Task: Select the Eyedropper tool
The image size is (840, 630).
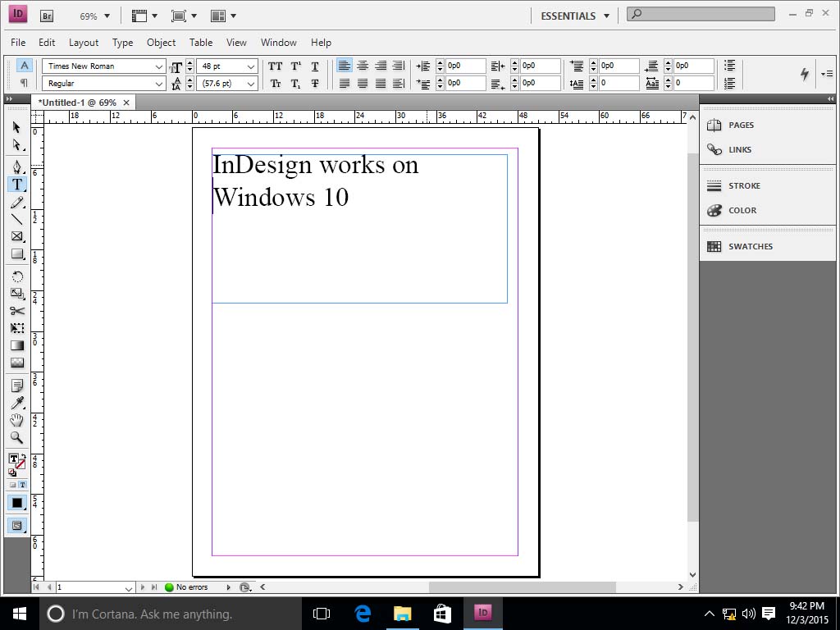Action: point(16,402)
